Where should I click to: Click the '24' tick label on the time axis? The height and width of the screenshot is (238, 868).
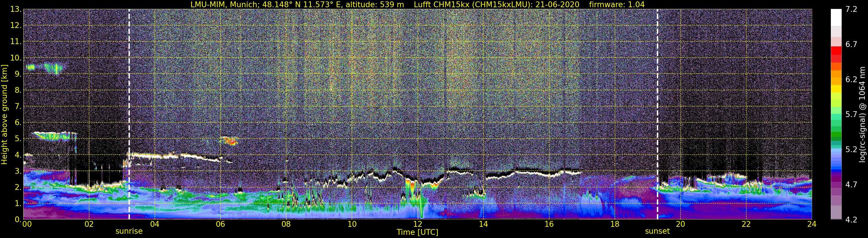pos(812,224)
